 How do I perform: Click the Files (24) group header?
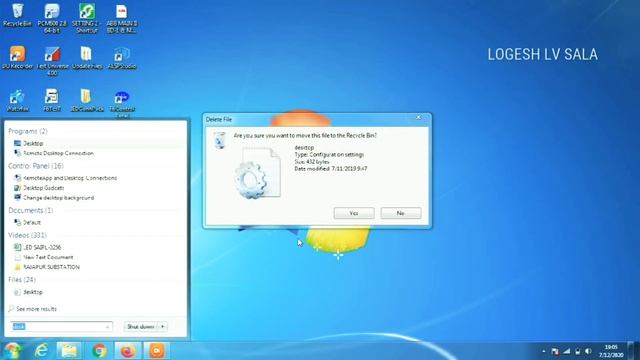pyautogui.click(x=22, y=280)
